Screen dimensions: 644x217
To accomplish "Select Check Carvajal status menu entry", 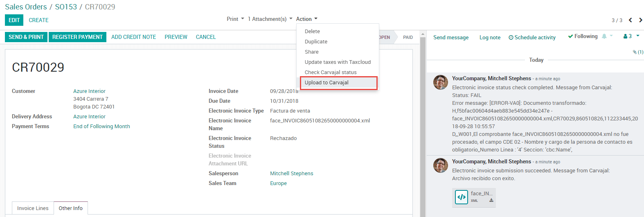I will point(331,72).
